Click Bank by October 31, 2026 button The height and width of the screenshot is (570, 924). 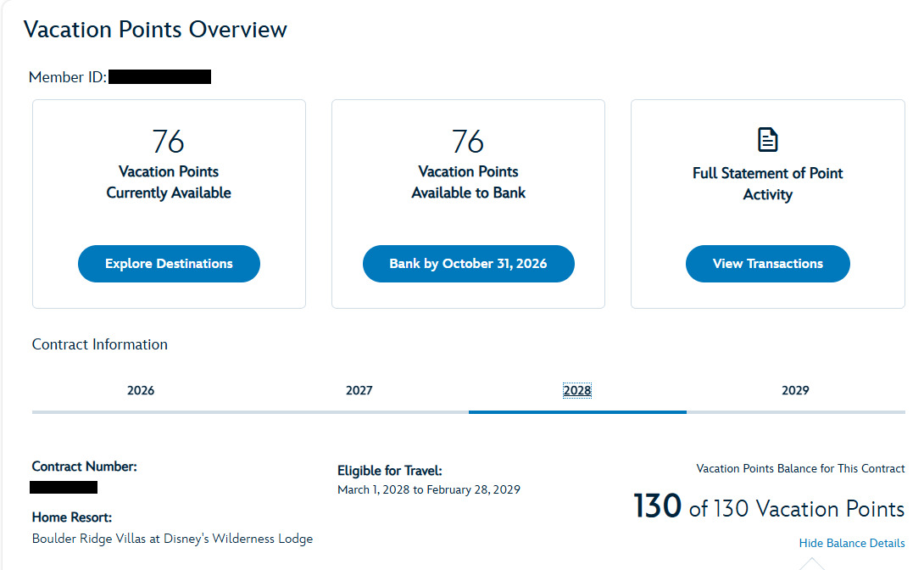coord(469,264)
